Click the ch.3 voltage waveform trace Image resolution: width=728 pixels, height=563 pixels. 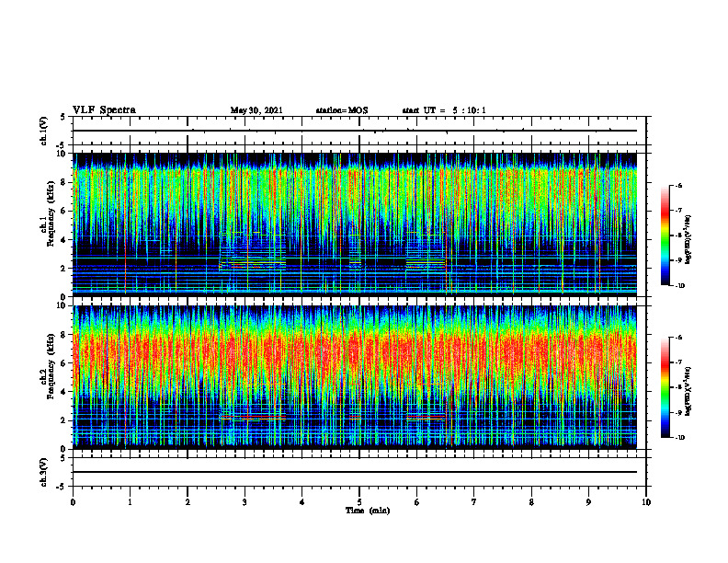355,472
